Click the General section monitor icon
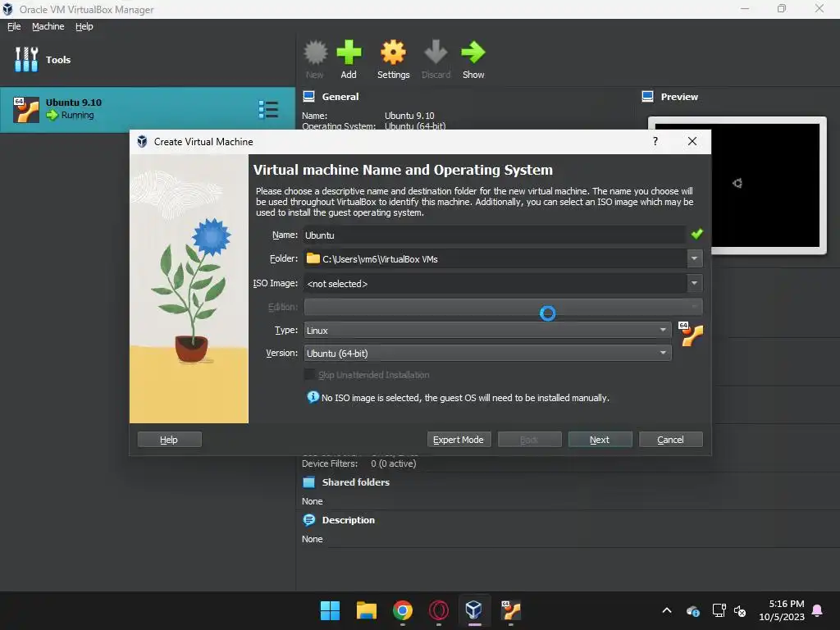840x630 pixels. point(309,97)
